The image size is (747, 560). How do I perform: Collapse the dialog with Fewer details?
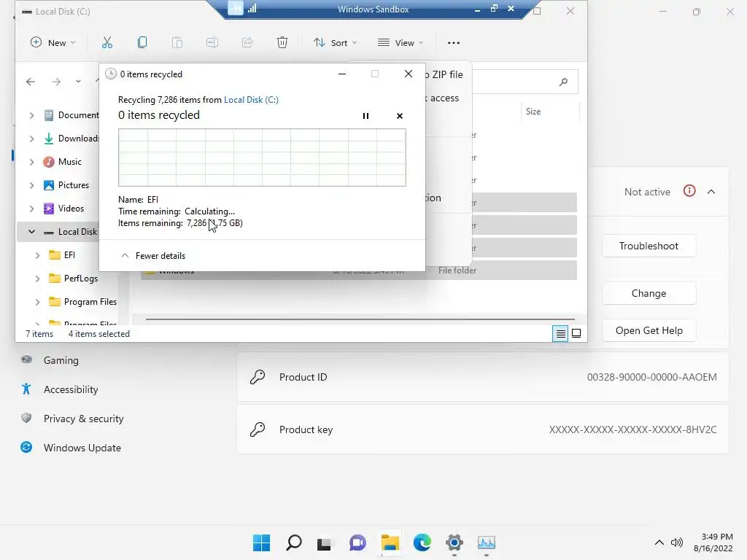pyautogui.click(x=152, y=256)
